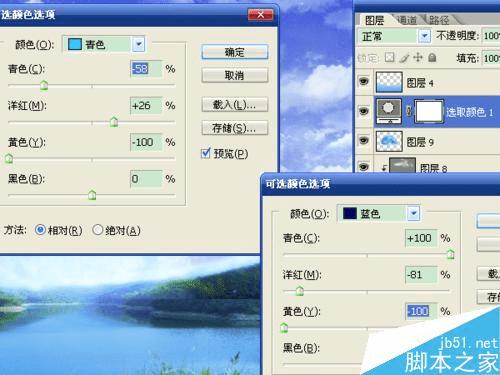
Task: Click the lock transparent pixels icon
Action: click(x=389, y=58)
